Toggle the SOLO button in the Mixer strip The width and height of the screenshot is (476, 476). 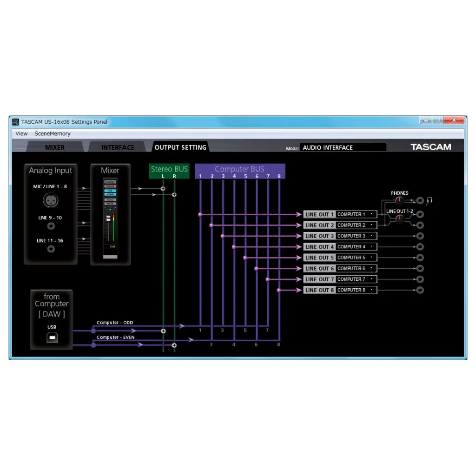tap(110, 199)
